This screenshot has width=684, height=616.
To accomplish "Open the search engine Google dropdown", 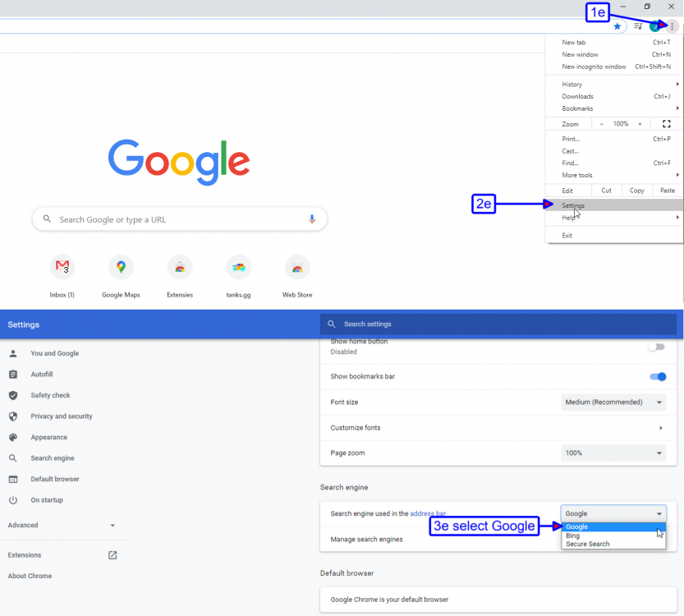I will click(x=613, y=513).
